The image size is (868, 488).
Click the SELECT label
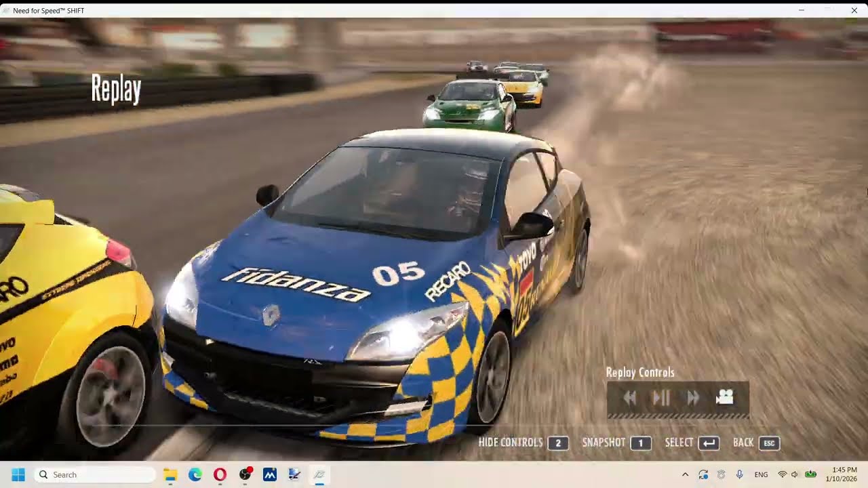click(679, 443)
